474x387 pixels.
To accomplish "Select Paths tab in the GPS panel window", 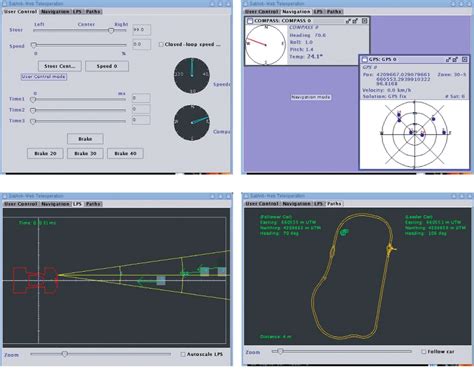I will pyautogui.click(x=334, y=12).
